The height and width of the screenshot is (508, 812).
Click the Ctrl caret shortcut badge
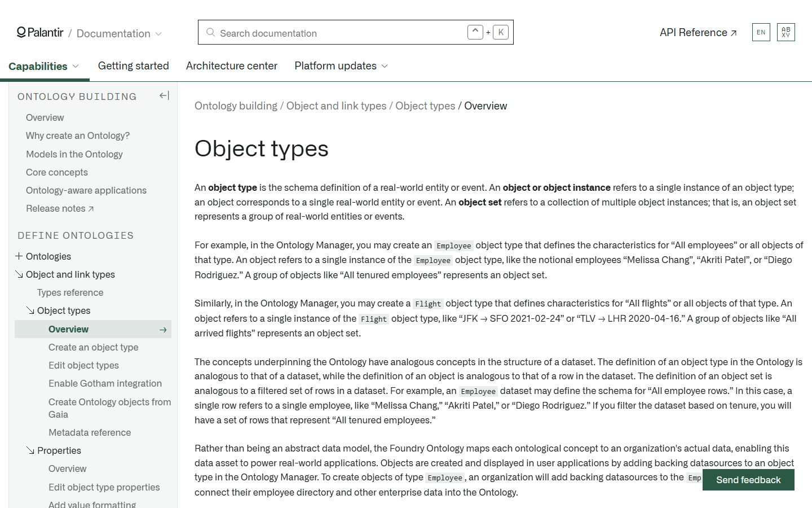tap(475, 32)
